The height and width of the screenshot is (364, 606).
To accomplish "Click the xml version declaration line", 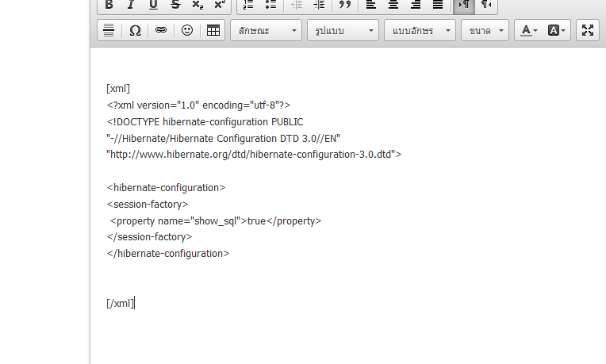I will tap(198, 105).
